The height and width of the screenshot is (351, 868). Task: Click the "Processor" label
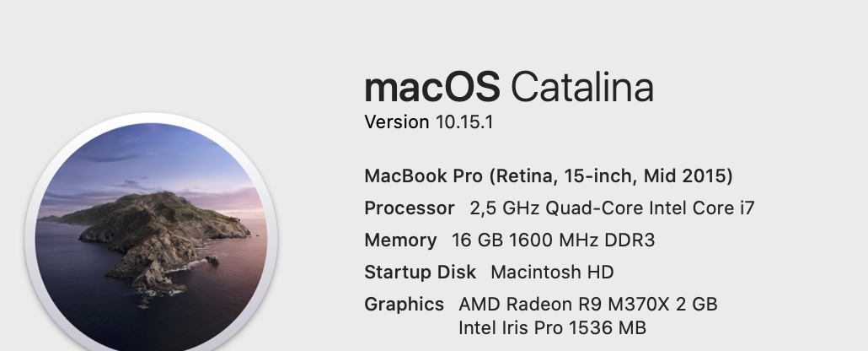(x=409, y=208)
